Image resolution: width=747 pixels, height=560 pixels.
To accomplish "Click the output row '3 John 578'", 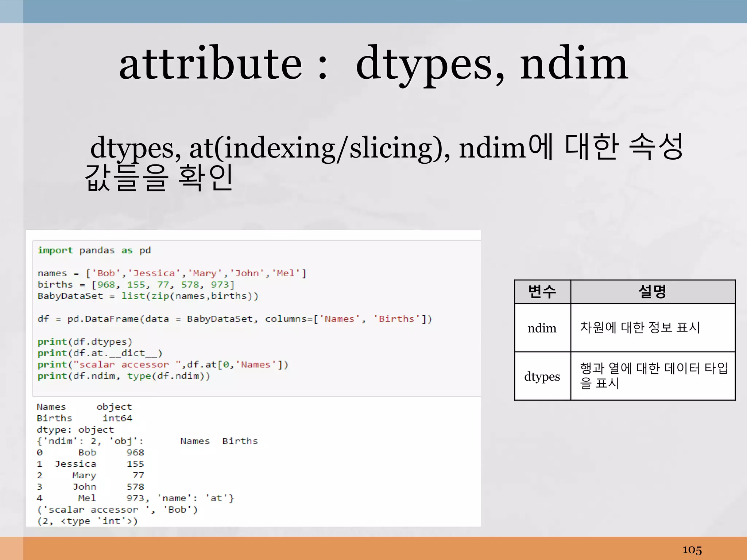I will 90,487.
